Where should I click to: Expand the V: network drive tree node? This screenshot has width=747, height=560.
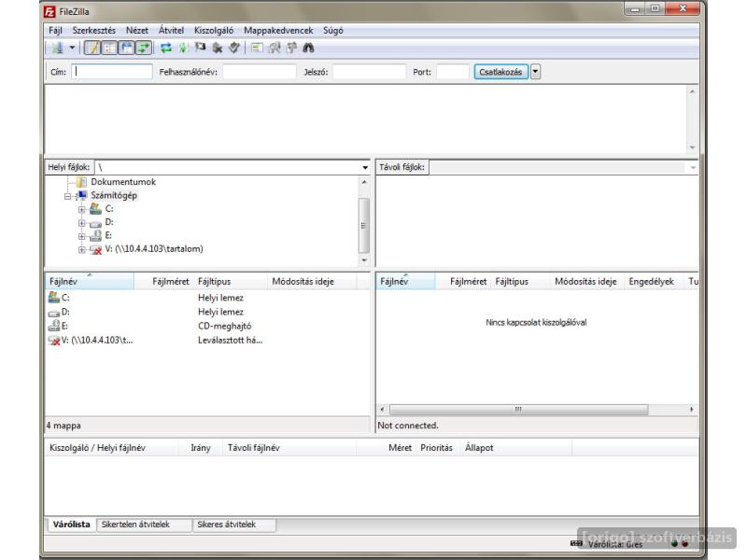coord(81,249)
